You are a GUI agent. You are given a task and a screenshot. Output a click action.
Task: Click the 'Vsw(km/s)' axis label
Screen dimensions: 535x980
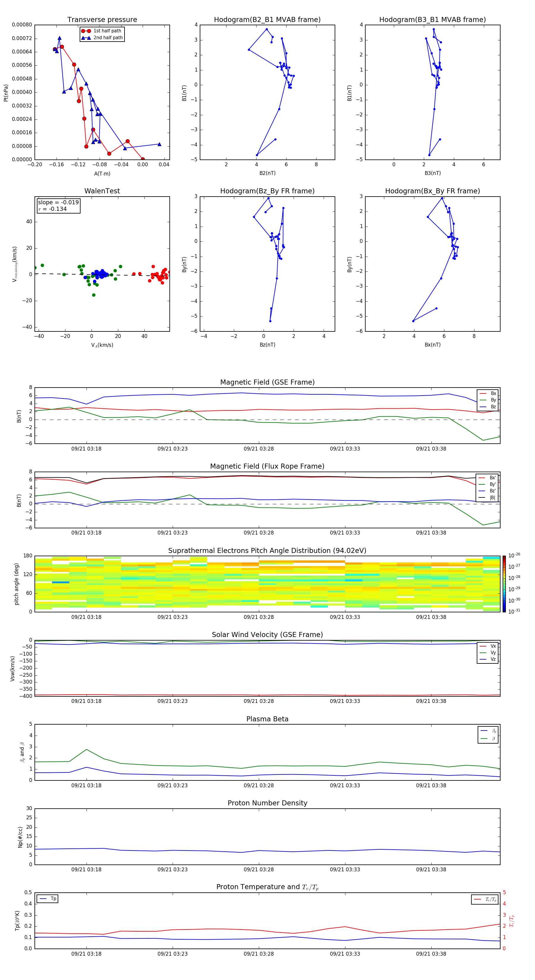(x=12, y=668)
